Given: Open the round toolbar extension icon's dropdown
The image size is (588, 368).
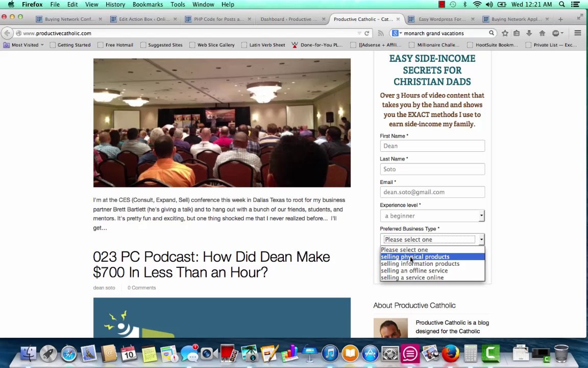Looking at the screenshot, I should click(x=562, y=33).
